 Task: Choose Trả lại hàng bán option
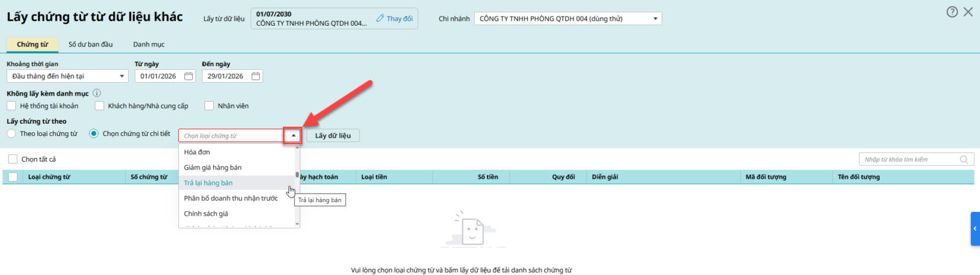click(237, 183)
